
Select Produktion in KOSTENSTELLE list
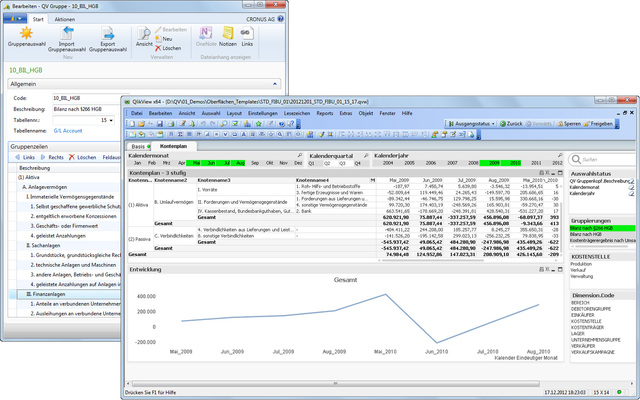click(x=581, y=264)
